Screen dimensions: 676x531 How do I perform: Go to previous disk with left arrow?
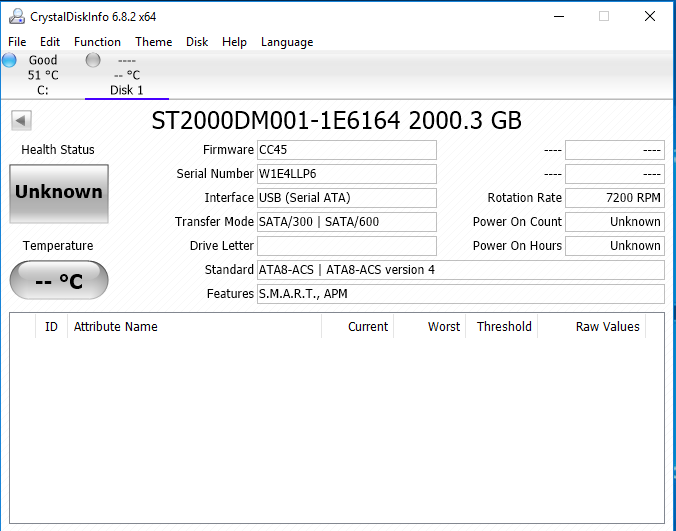[x=21, y=120]
